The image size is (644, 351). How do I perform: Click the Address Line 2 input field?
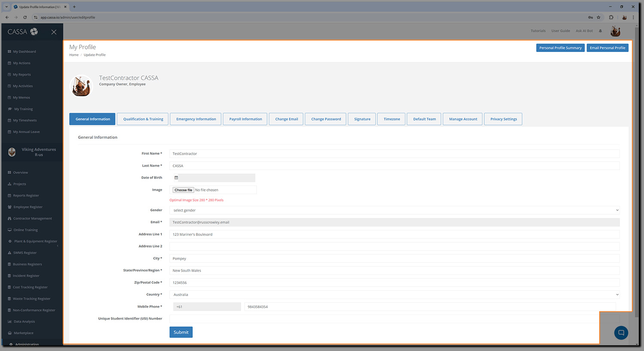(394, 247)
